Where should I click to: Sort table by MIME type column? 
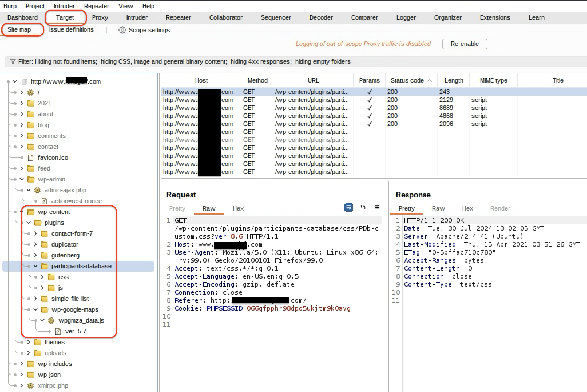493,81
